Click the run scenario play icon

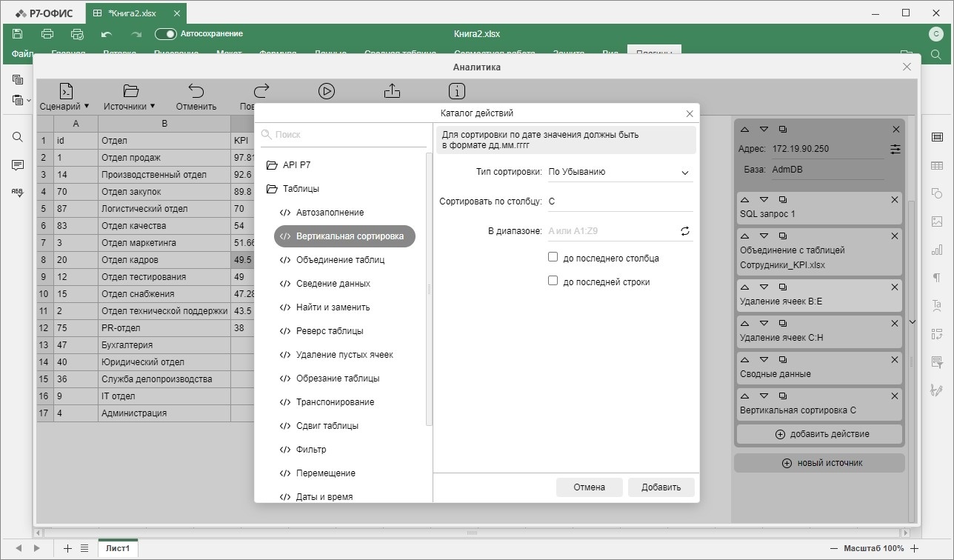[327, 91]
